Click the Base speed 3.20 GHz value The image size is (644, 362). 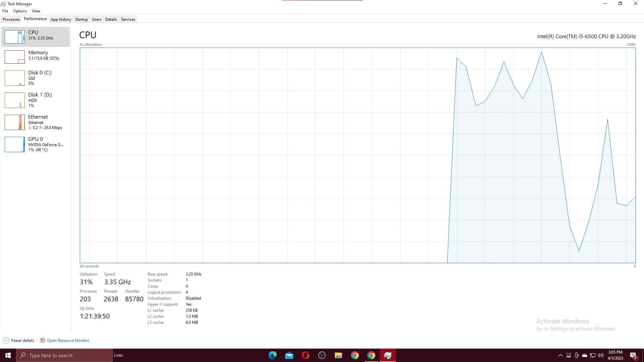pos(194,274)
